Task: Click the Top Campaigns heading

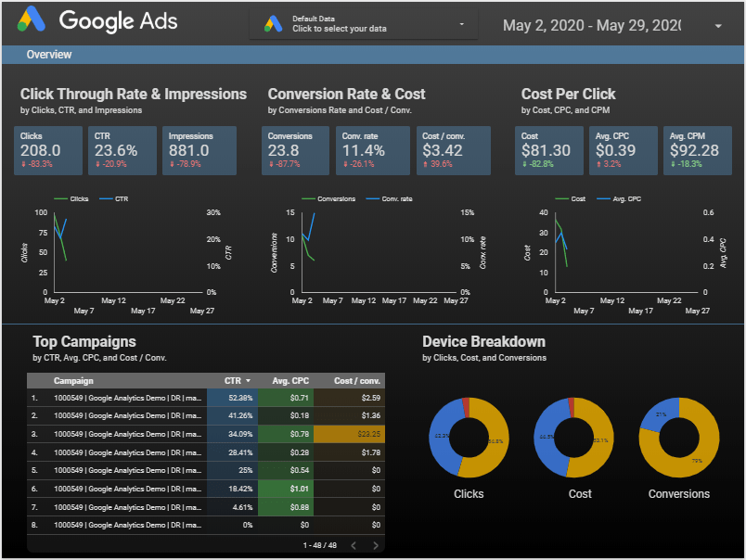Action: point(84,341)
